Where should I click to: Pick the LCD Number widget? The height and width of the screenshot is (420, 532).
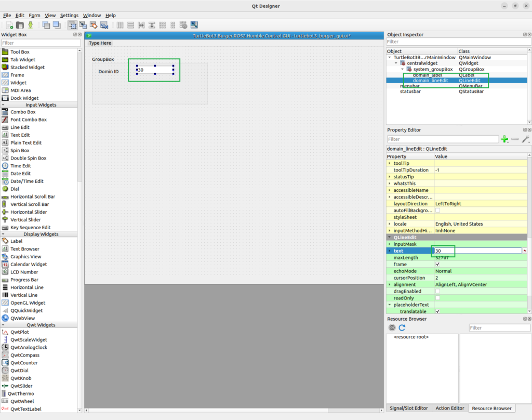point(24,272)
